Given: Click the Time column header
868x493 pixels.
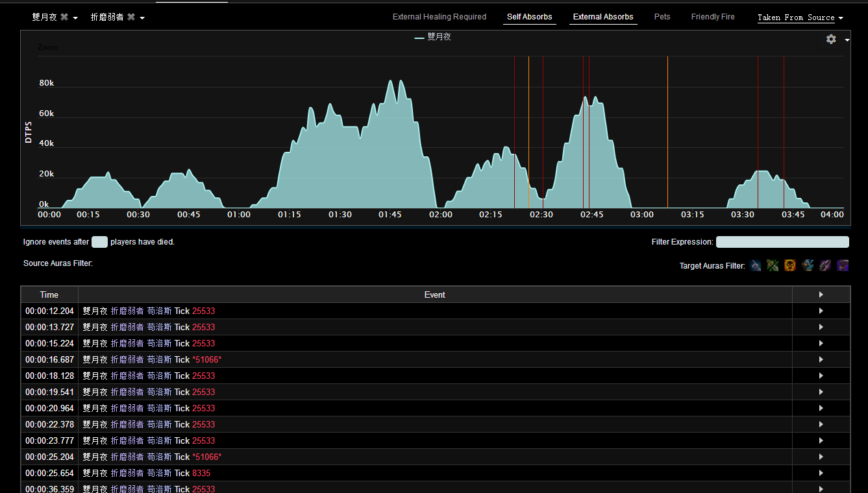Looking at the screenshot, I should click(49, 295).
